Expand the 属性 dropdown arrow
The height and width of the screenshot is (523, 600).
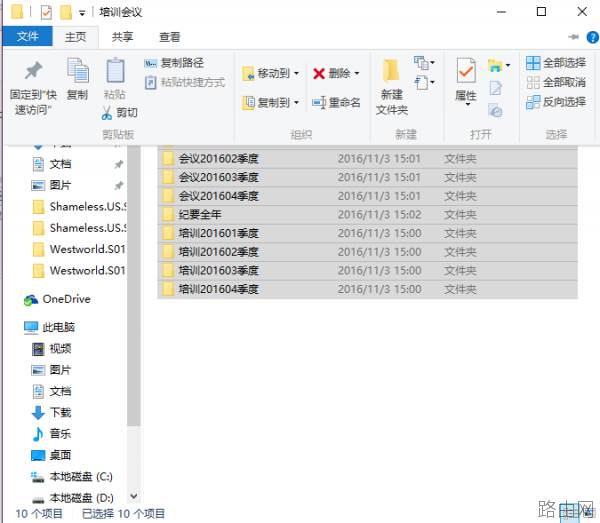point(467,104)
